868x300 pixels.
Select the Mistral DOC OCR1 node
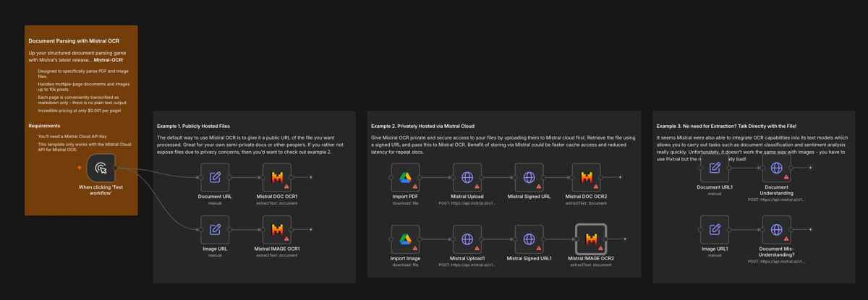[x=277, y=177]
